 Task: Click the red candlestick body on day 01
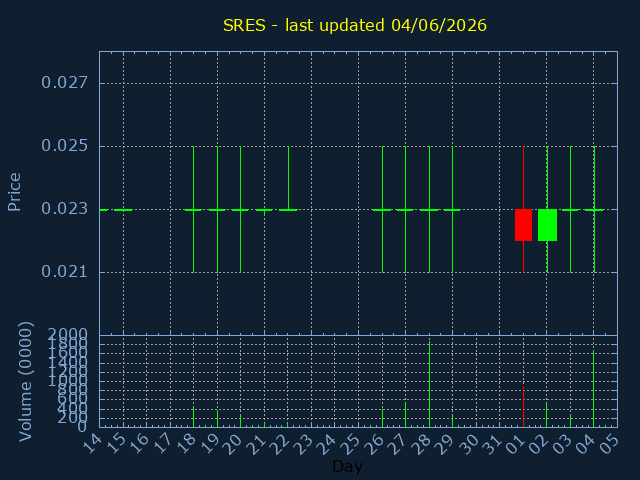click(523, 225)
